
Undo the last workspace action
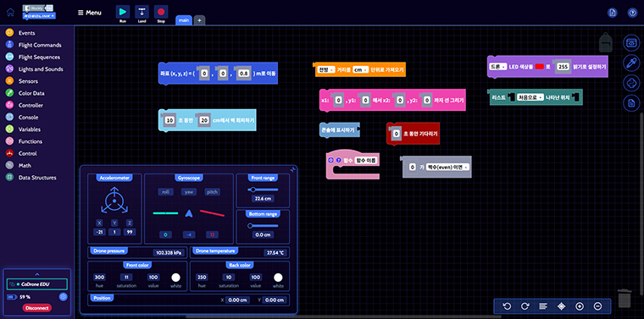pos(508,305)
